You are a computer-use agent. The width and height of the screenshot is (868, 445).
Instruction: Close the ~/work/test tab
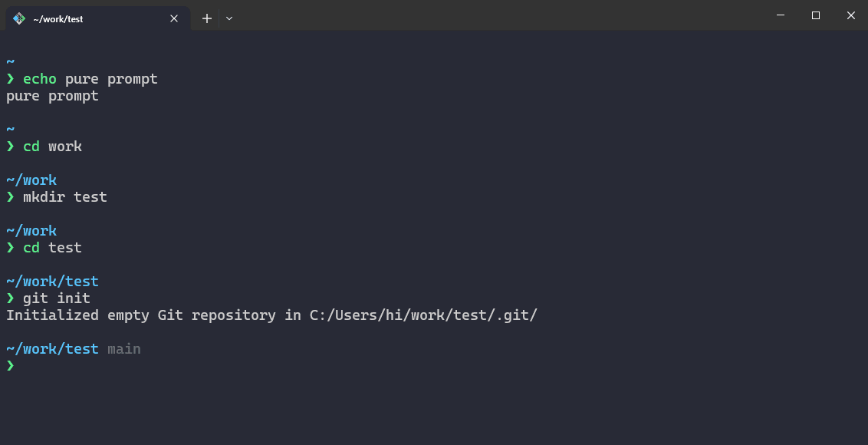pos(174,18)
